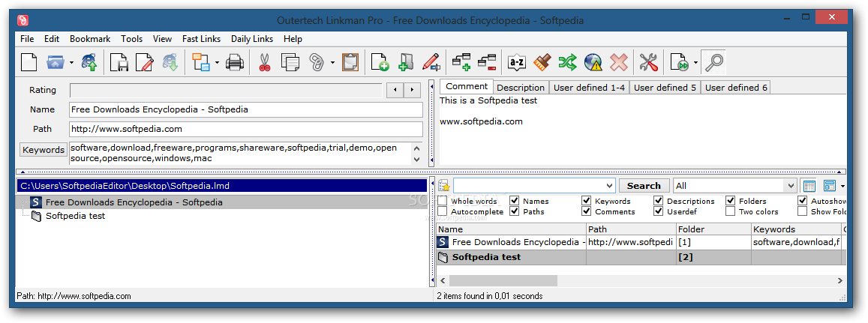Open the Fast Links menu
868x323 pixels.
pos(202,39)
